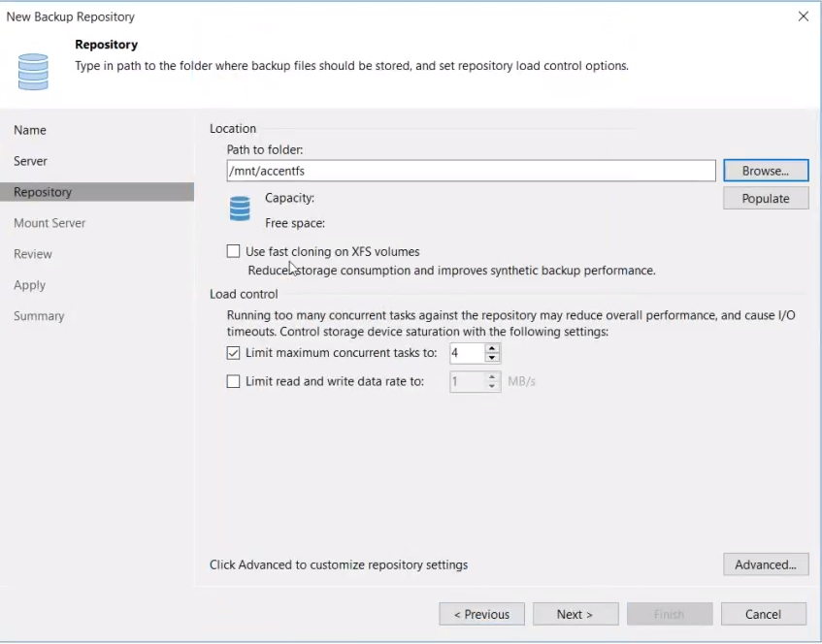Viewport: 822px width, 644px height.
Task: Decrease concurrent tasks with down arrow
Action: [493, 358]
